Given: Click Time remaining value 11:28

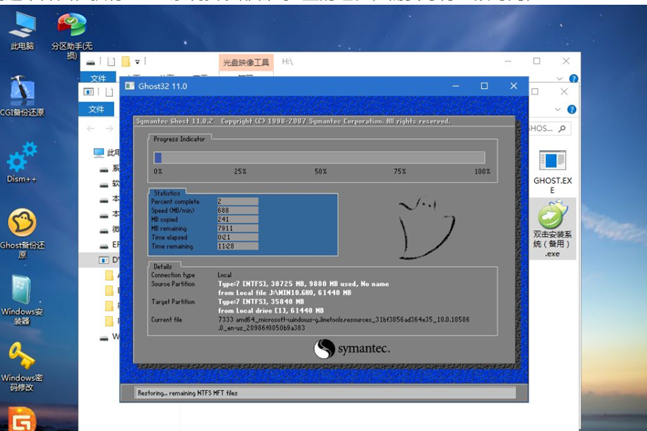Looking at the screenshot, I should (x=238, y=246).
